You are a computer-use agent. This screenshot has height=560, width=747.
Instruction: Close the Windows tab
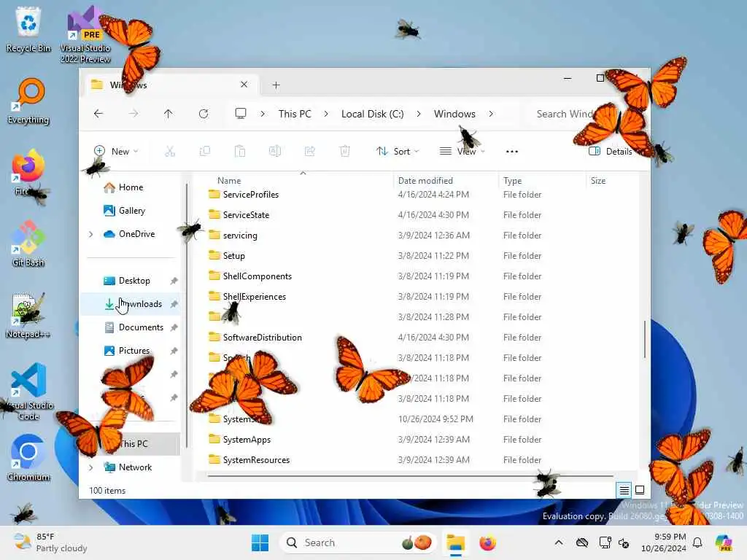click(x=244, y=85)
